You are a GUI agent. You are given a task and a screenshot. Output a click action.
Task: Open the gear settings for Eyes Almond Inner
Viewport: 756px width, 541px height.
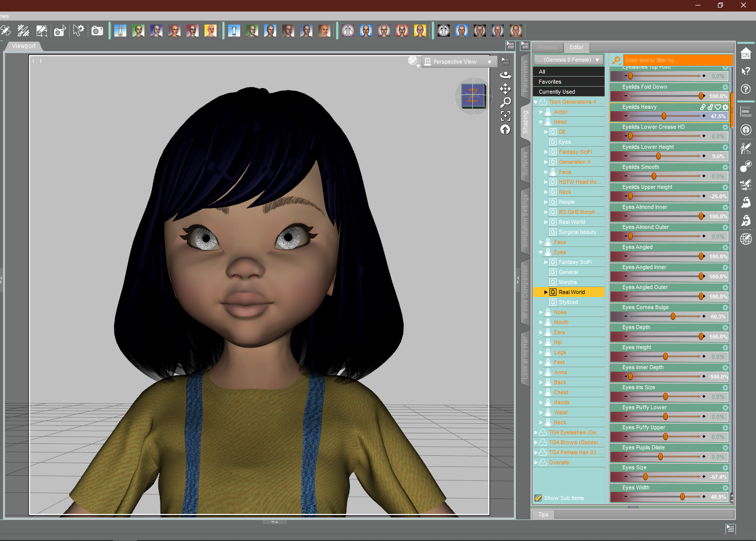coord(725,207)
